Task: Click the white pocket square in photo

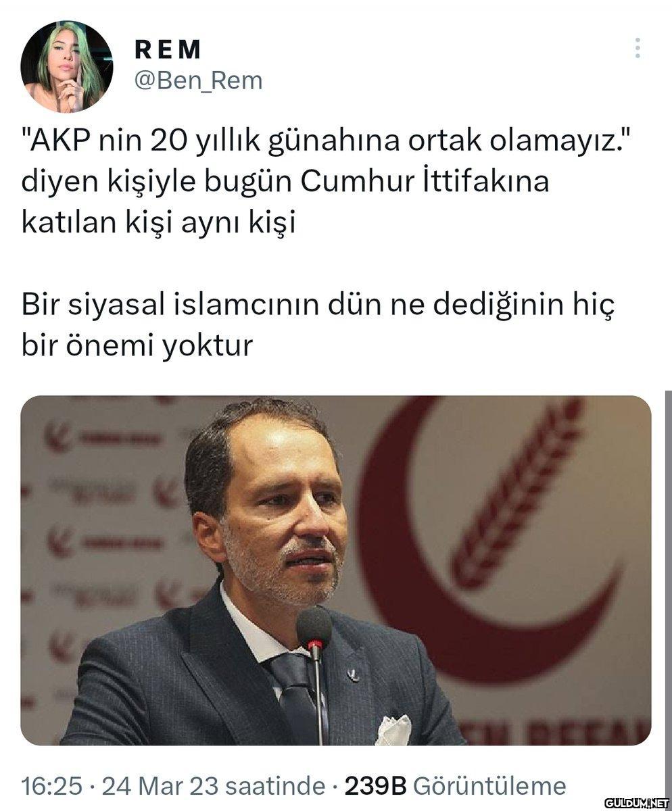Action: click(x=393, y=731)
